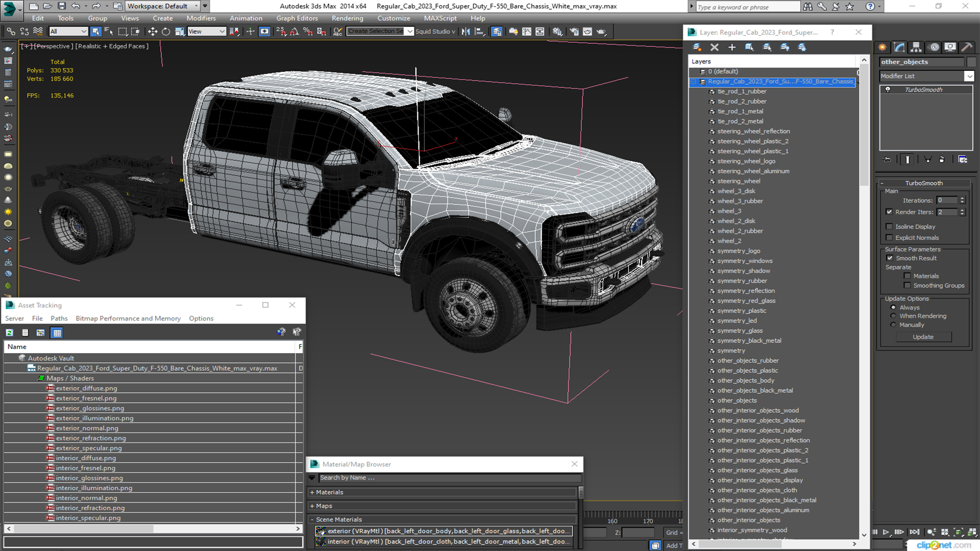Open the Modifier List dropdown

coord(969,76)
